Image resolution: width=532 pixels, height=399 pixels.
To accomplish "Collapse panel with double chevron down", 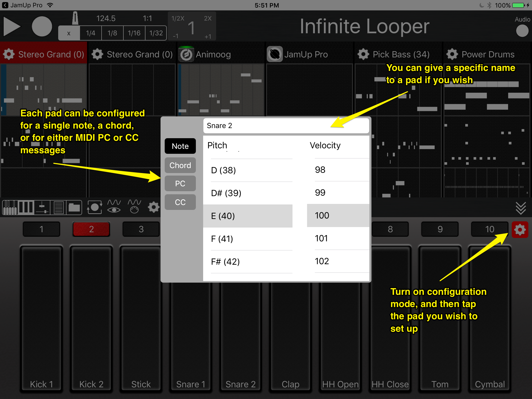I will pos(521,208).
